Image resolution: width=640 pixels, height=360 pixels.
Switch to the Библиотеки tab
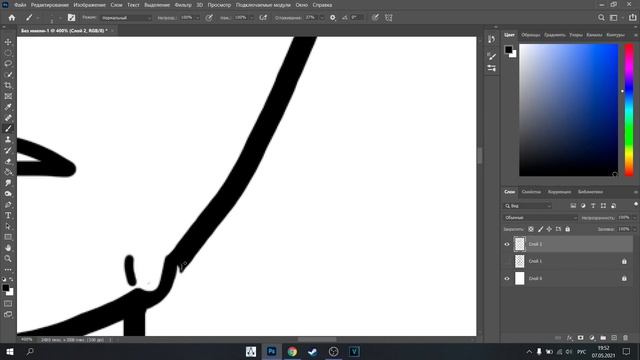[590, 192]
